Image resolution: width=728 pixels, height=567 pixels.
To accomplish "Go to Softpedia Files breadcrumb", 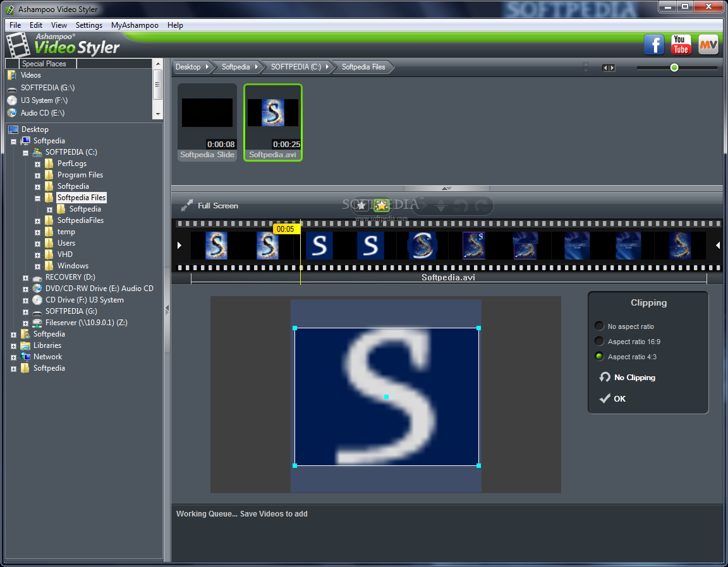I will tap(363, 67).
